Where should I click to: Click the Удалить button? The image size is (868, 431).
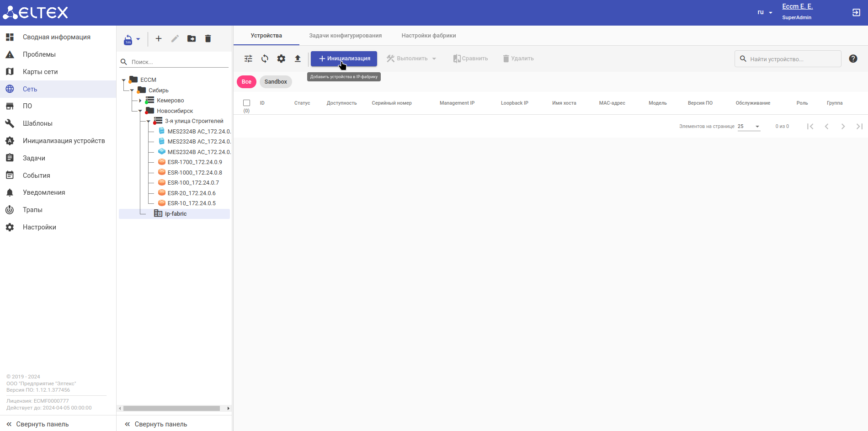(x=518, y=59)
